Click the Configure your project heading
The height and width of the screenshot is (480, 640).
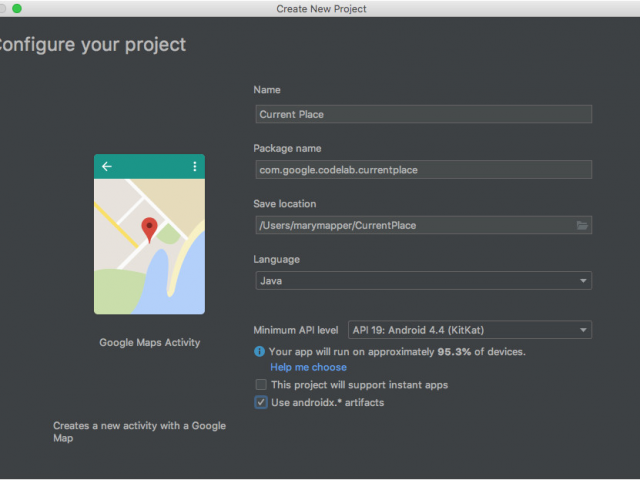[x=93, y=44]
